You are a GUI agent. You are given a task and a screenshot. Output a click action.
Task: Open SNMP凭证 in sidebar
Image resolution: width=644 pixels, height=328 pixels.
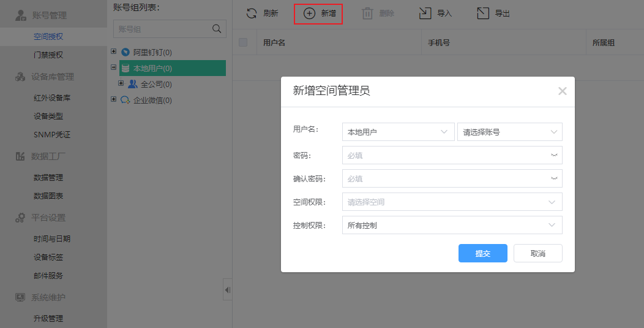pos(52,135)
